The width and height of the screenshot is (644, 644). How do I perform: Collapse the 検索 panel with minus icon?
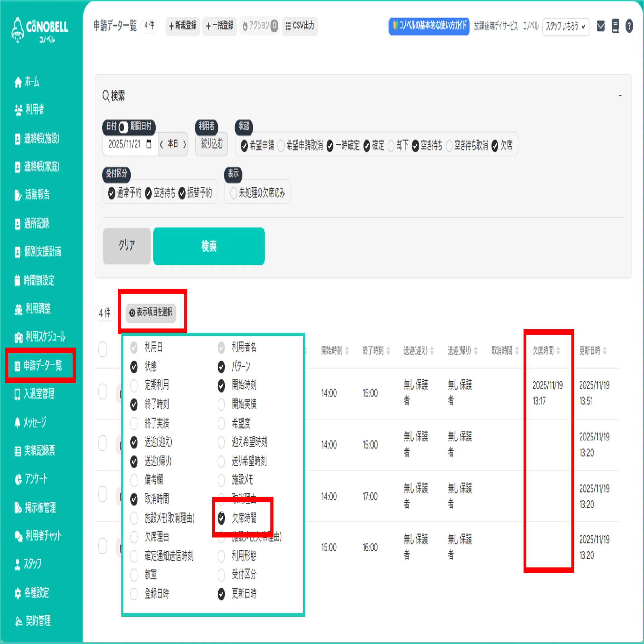pyautogui.click(x=620, y=96)
